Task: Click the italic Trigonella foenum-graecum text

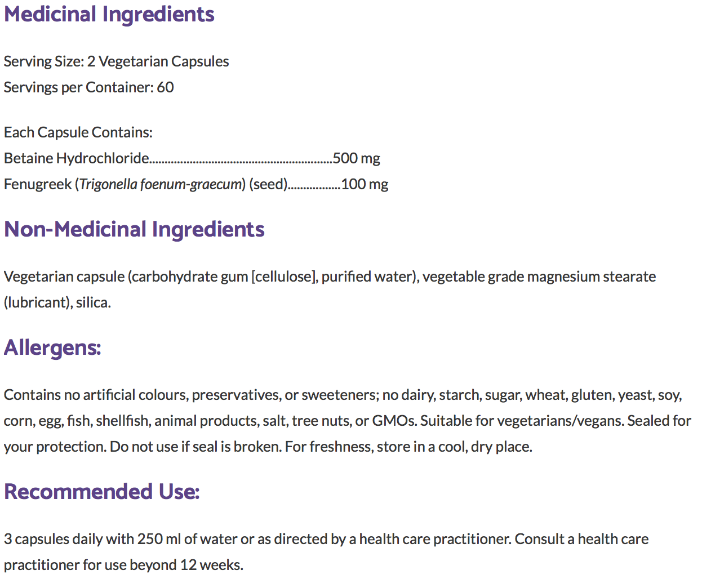Action: (161, 184)
